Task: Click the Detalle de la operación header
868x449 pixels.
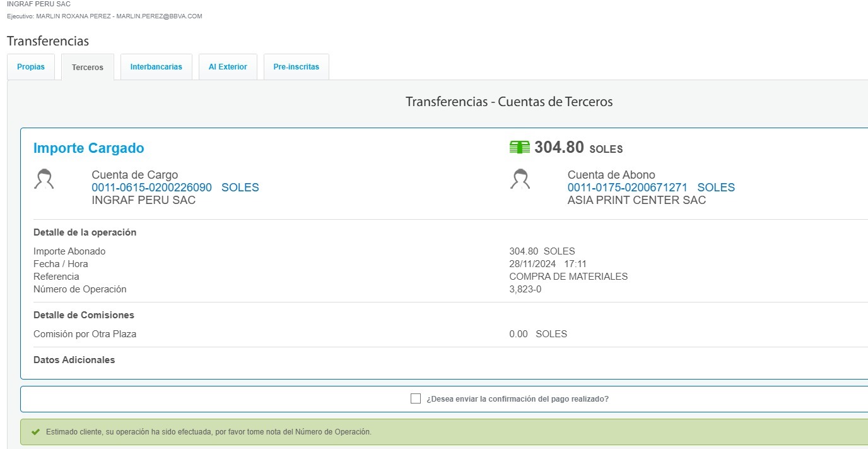Action: pyautogui.click(x=85, y=232)
